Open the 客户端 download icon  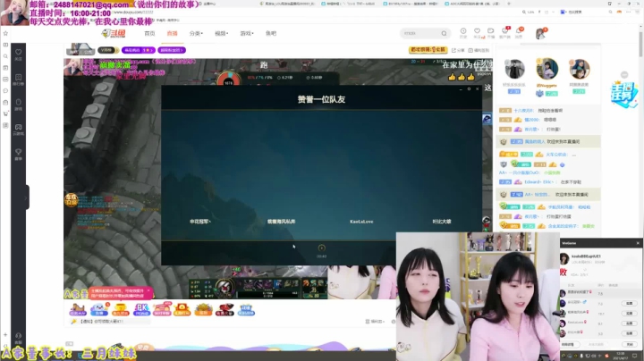pos(504,32)
